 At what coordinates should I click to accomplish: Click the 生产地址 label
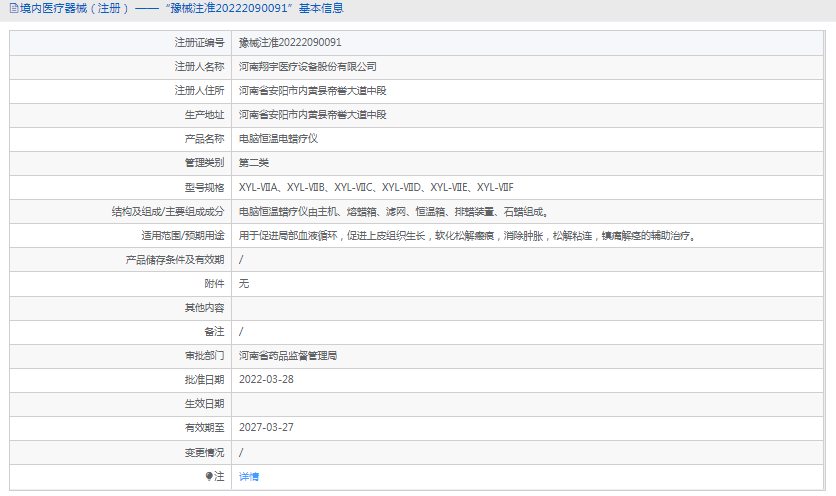205,115
